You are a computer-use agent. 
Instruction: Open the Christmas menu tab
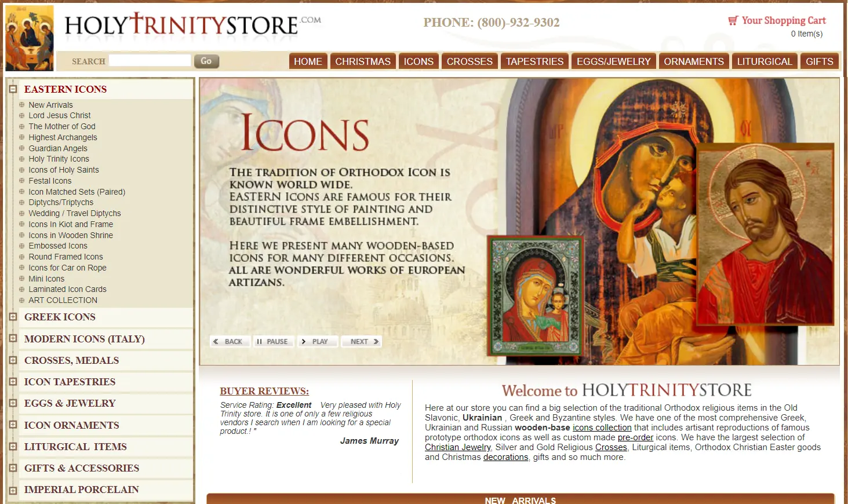(x=363, y=61)
